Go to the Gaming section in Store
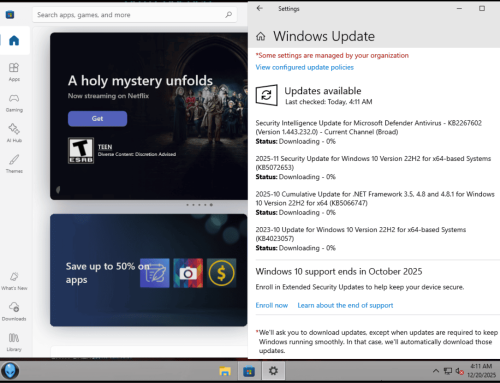 [x=14, y=103]
